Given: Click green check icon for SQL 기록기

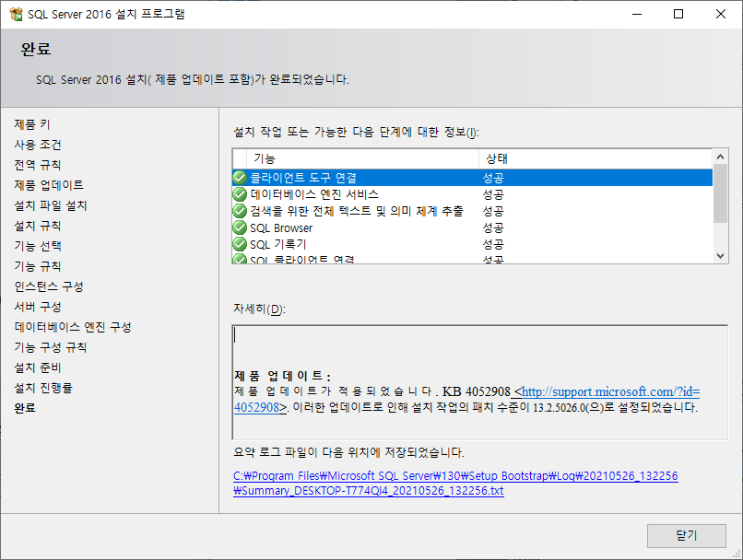Looking at the screenshot, I should [240, 244].
